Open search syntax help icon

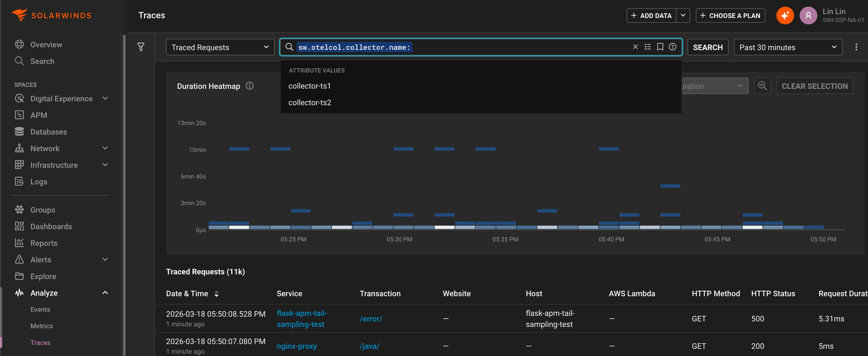coord(673,47)
